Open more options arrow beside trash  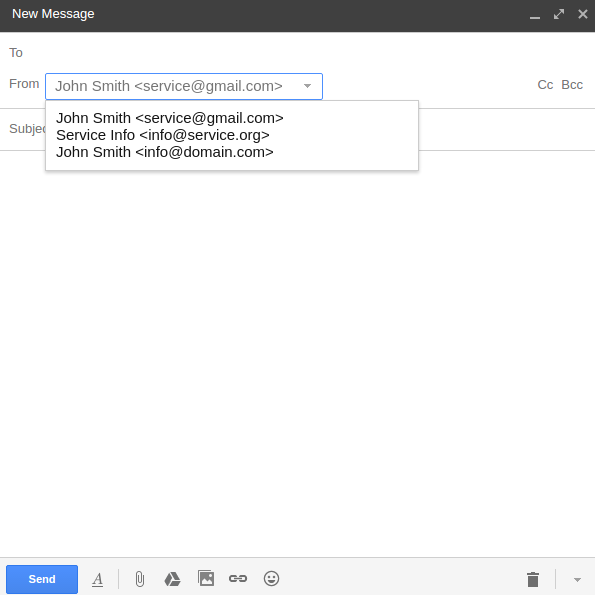tap(577, 580)
